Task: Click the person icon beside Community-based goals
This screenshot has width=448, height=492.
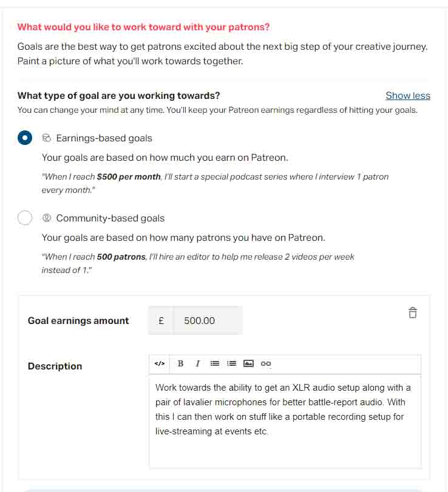Action: click(x=47, y=218)
